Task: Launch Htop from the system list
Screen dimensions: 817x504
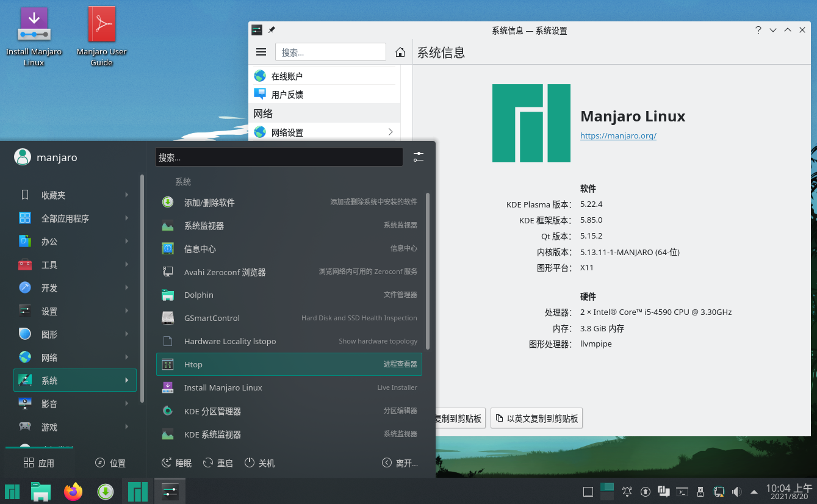Action: [x=289, y=364]
